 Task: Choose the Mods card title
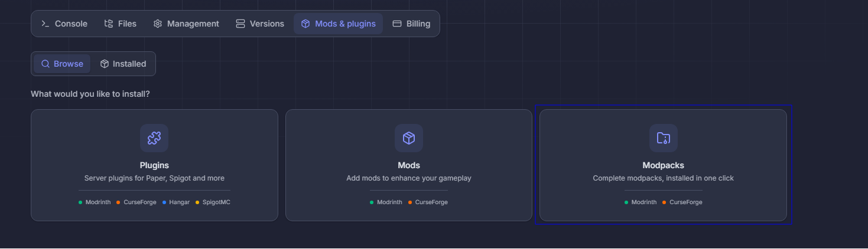409,165
